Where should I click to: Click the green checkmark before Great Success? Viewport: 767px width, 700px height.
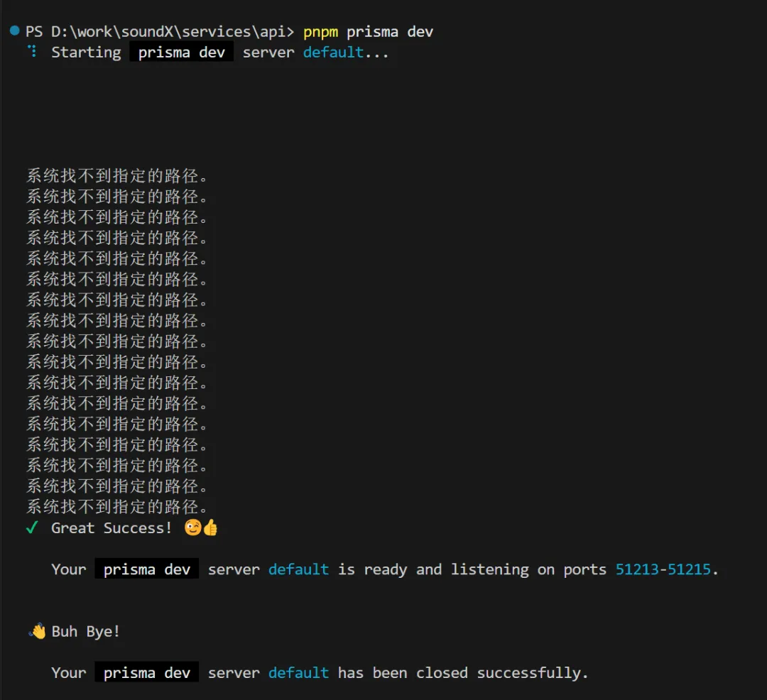pyautogui.click(x=32, y=527)
